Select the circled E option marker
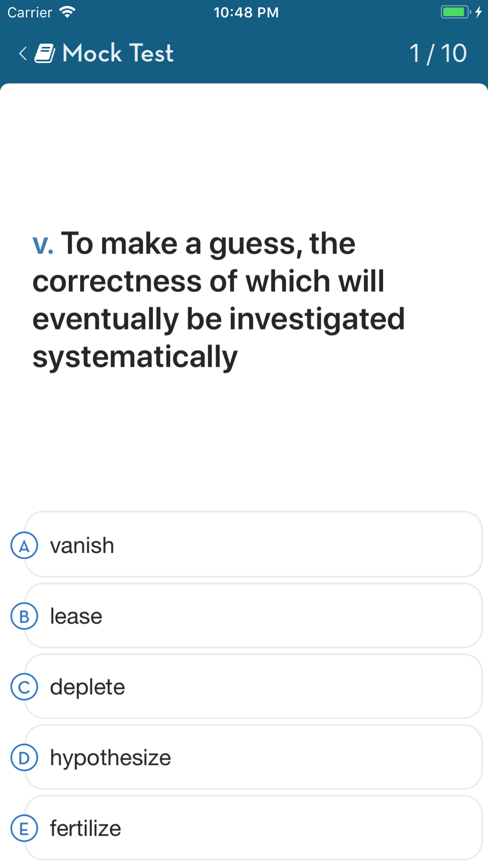 (24, 829)
